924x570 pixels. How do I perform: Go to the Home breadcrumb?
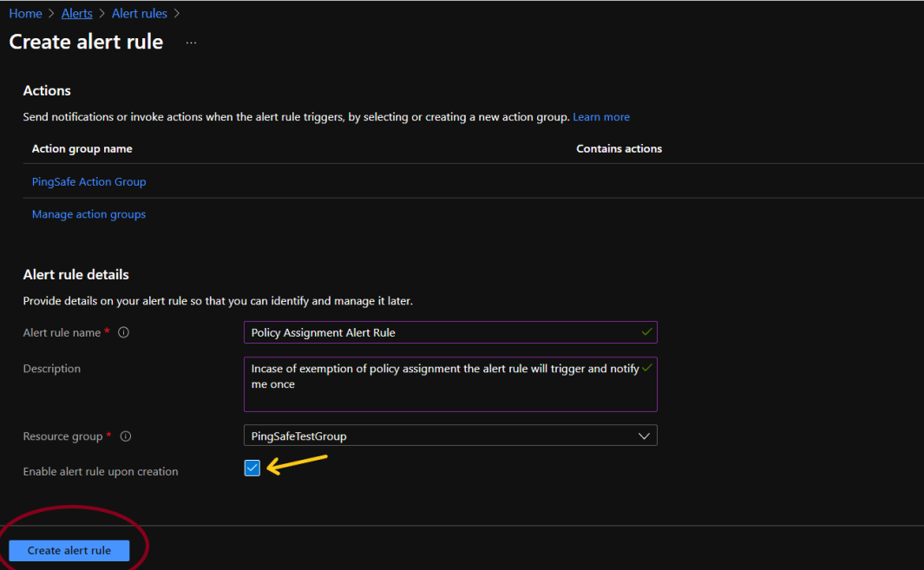pos(25,14)
